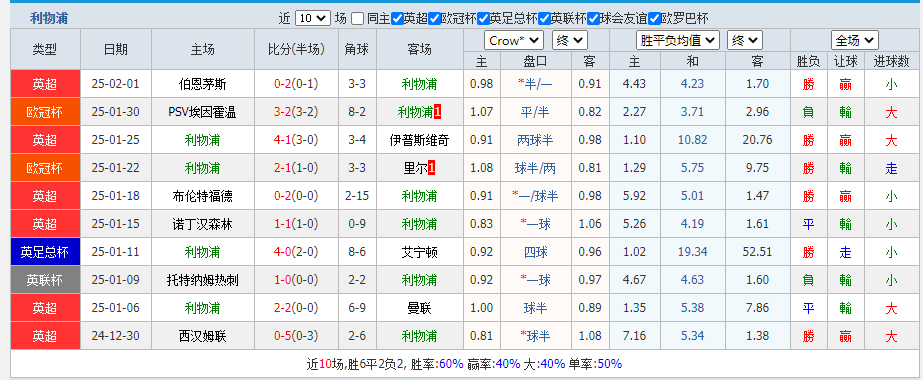The height and width of the screenshot is (380, 923).
Task: Click the 进球数 column header
Action: (891, 61)
